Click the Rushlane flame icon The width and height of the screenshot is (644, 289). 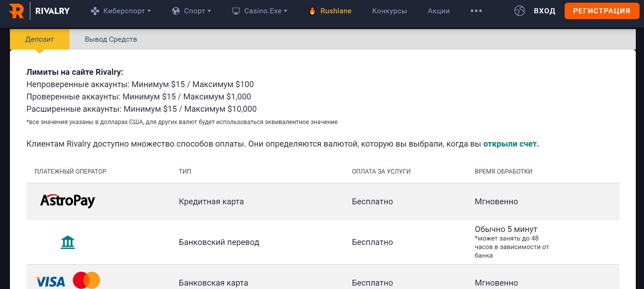pos(312,11)
